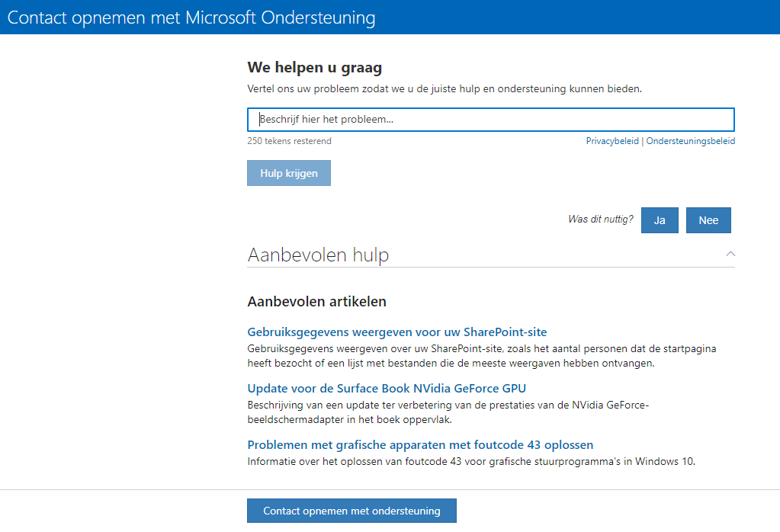Answer Nee to Was dit nuttig
The width and height of the screenshot is (780, 532).
tap(708, 220)
